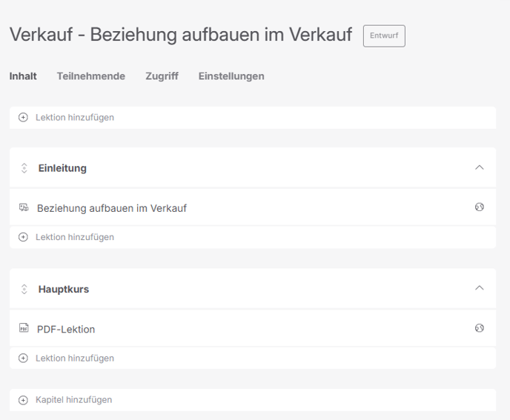Screen dimensions: 510x420
Task: Click the course title Verkauf - Beziehung aufbauen
Action: tap(181, 35)
